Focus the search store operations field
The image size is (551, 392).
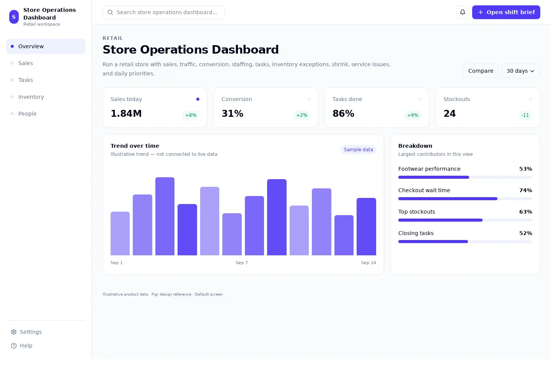click(164, 12)
